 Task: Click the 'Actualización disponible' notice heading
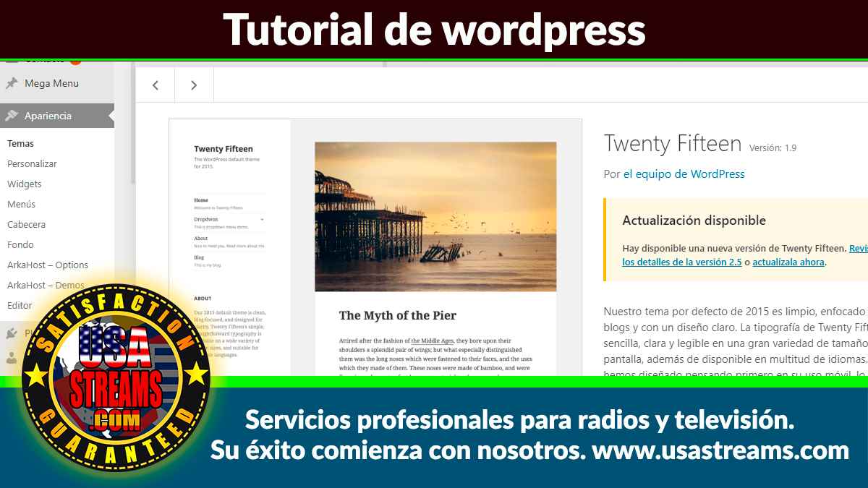694,221
